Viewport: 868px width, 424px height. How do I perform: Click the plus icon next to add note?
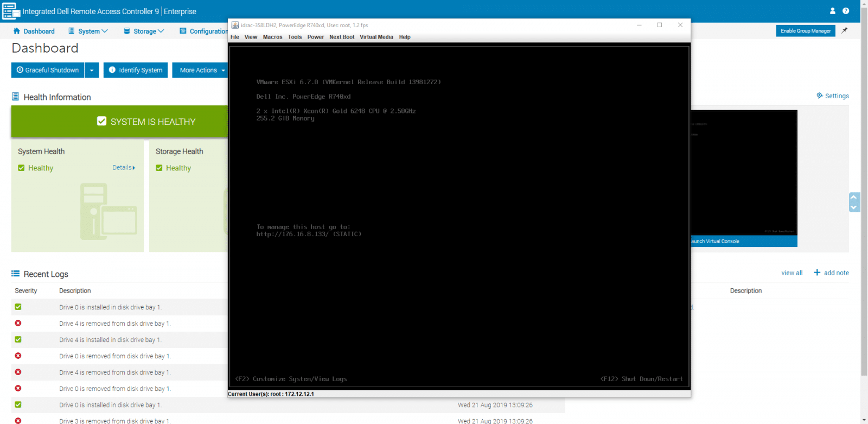817,273
